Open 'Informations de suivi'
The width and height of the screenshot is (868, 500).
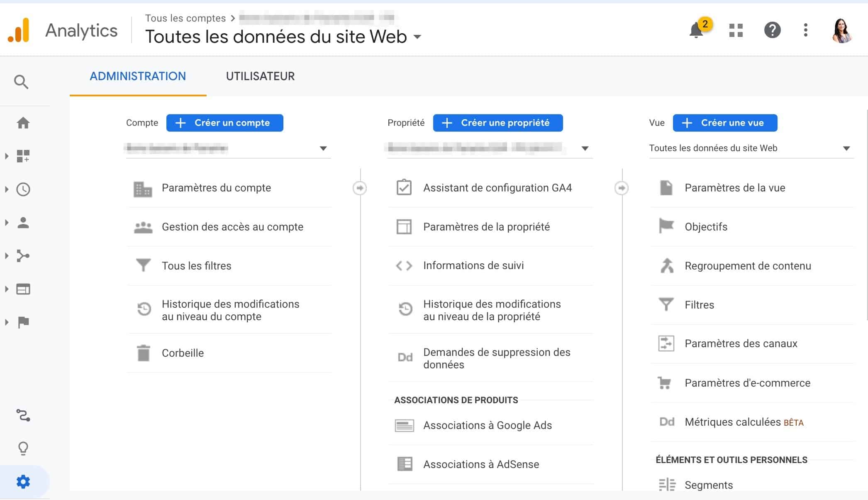point(491,266)
